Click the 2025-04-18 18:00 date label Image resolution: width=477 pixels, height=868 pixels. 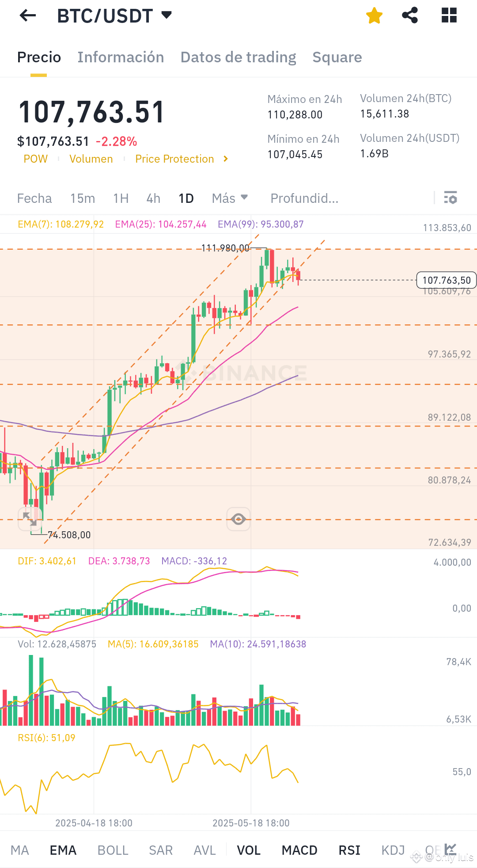94,823
